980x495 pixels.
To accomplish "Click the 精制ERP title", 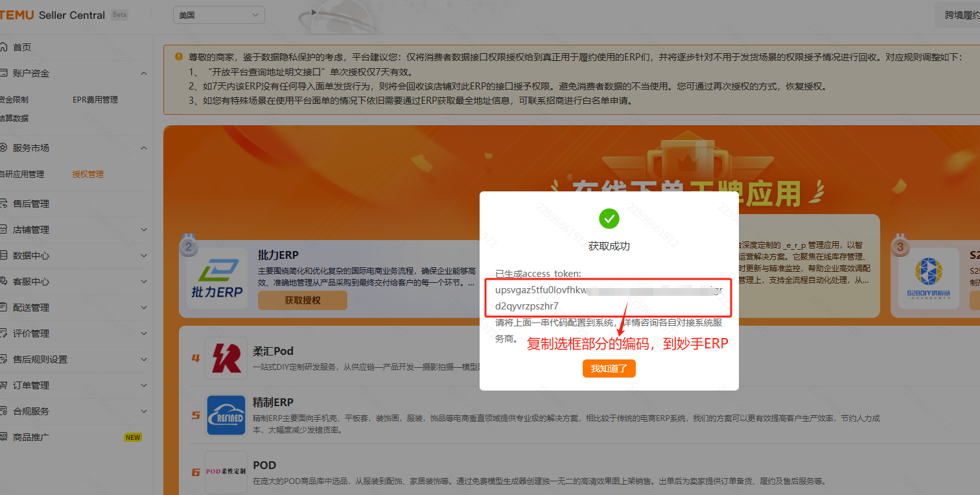I will point(273,402).
